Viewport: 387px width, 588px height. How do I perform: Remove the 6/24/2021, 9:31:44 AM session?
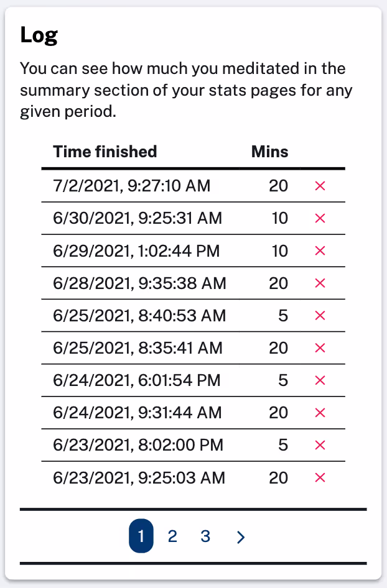point(320,413)
